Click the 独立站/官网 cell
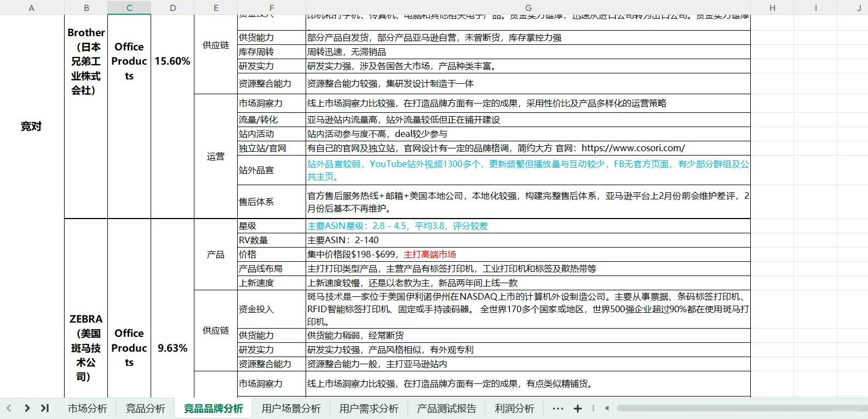Screen dimensions: 868x419 coord(272,148)
